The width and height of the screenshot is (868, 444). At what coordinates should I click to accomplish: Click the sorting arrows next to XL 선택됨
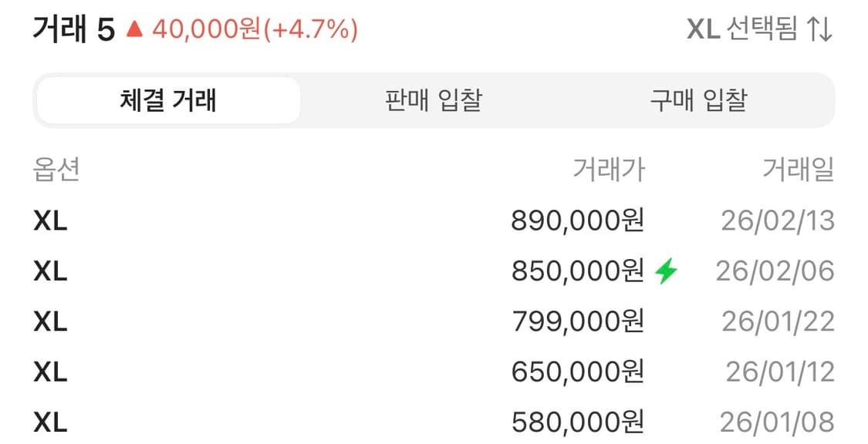pyautogui.click(x=821, y=29)
